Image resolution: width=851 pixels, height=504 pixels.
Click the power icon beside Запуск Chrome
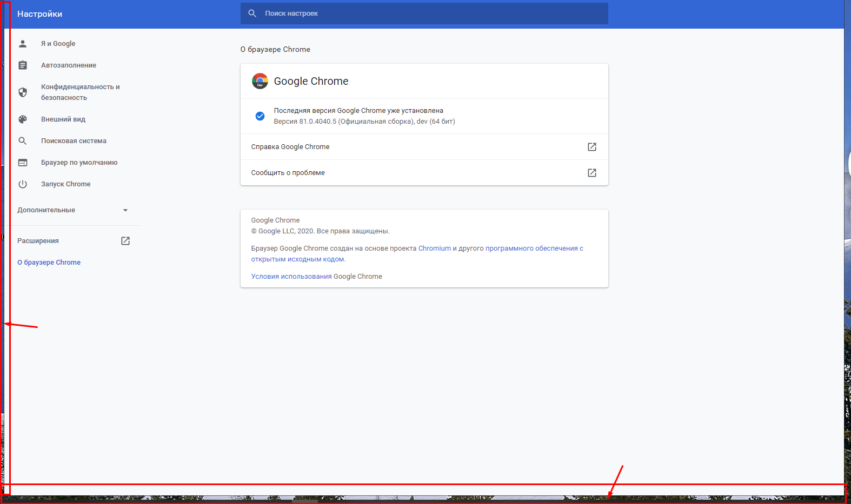tap(23, 184)
